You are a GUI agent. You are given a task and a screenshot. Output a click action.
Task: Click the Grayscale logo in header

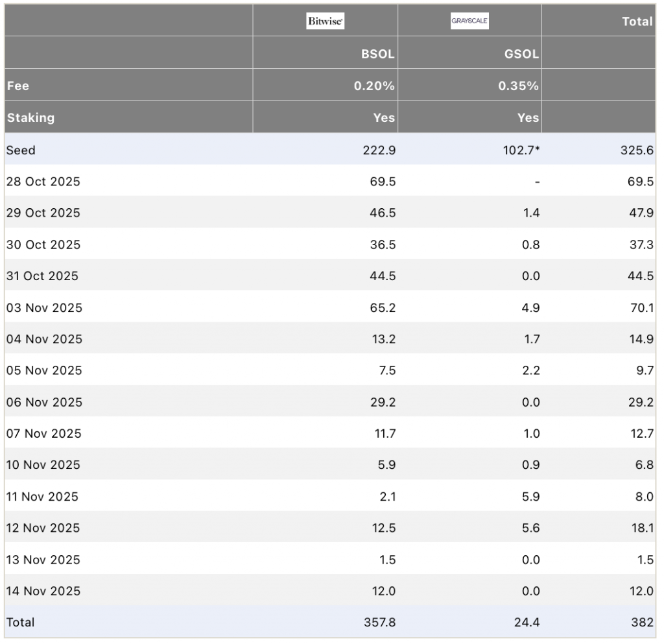[x=469, y=21]
